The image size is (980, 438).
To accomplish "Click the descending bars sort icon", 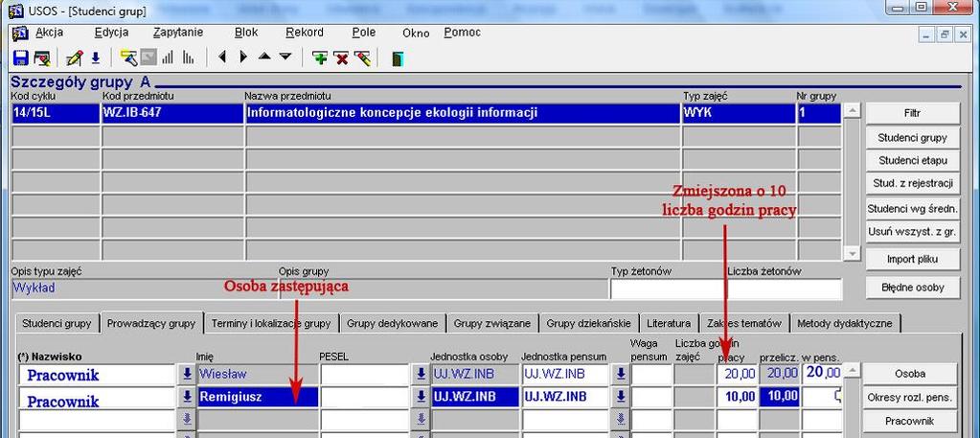I will pyautogui.click(x=188, y=58).
